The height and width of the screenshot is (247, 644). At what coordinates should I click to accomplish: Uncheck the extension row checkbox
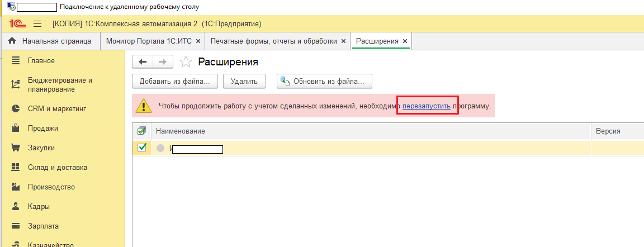point(141,148)
